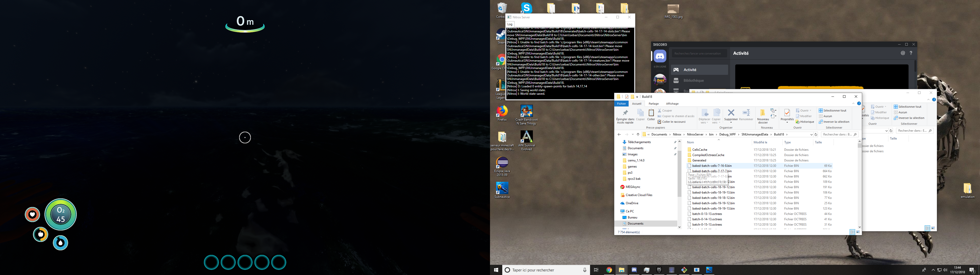
Task: Click the Coller paste icon
Action: [x=651, y=113]
